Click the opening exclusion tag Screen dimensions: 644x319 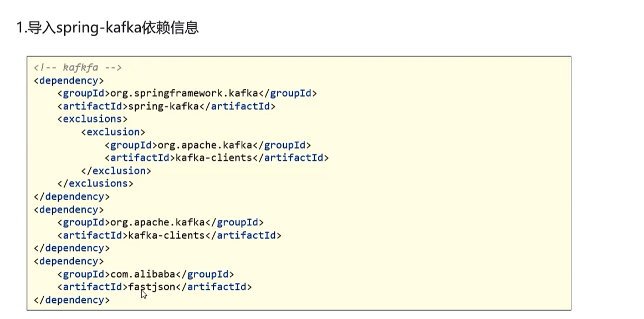[x=113, y=132]
